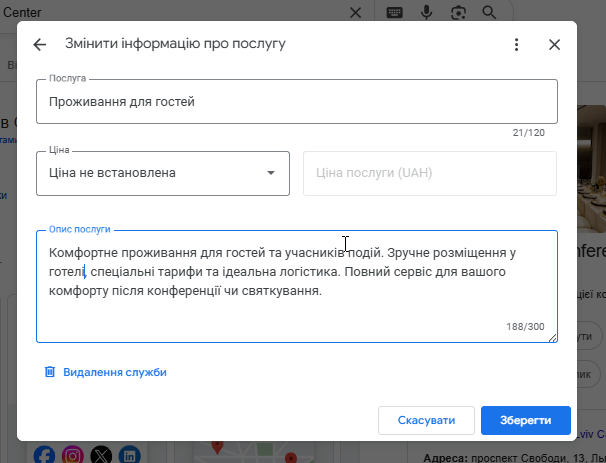
Task: Open the on-screen keyboard input tool
Action: pos(395,12)
